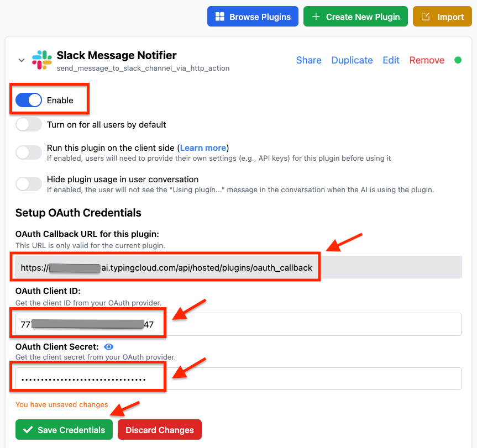477x448 pixels.
Task: Disable the plugin with the Enable toggle
Action: point(29,101)
